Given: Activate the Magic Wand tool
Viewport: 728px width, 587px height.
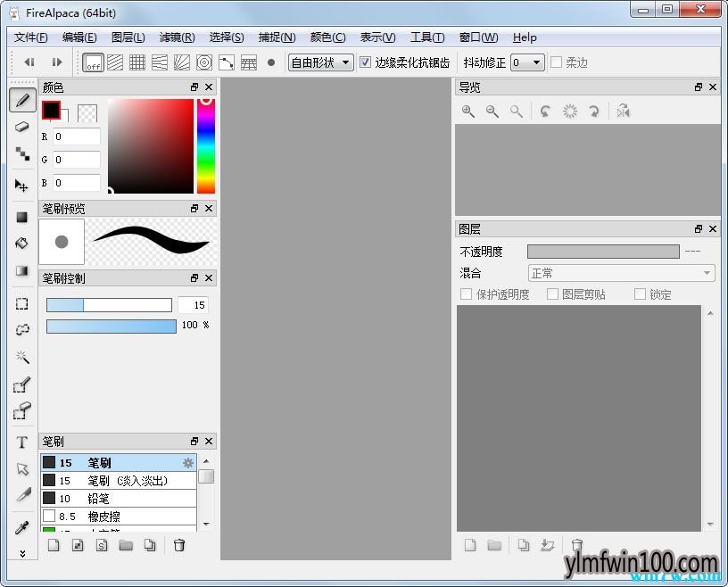Looking at the screenshot, I should tap(21, 357).
